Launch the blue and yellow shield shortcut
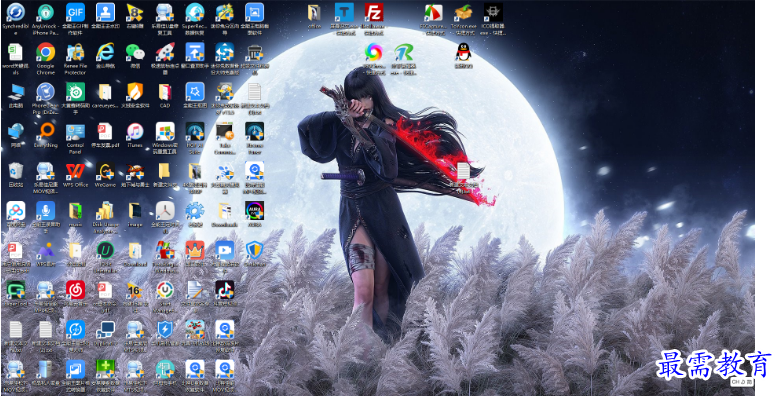 click(x=254, y=250)
